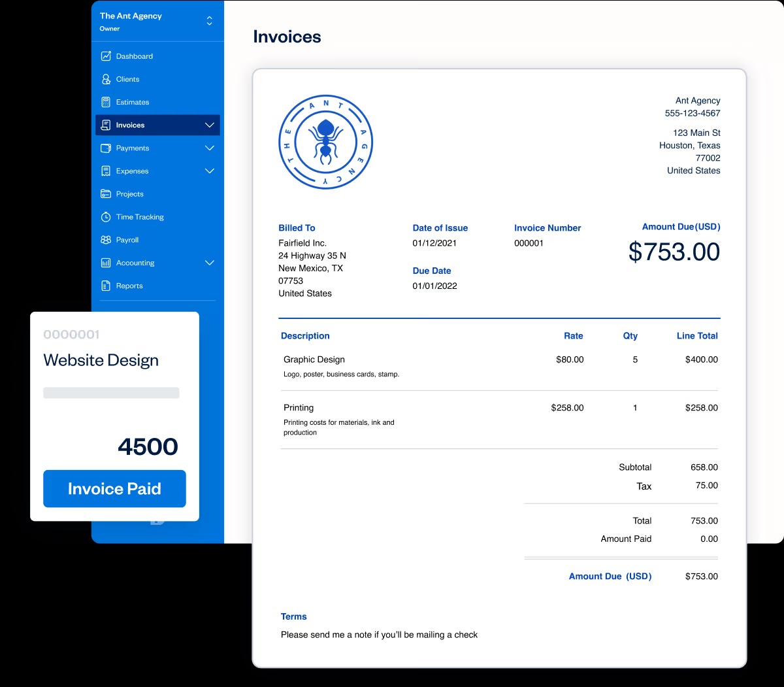The width and height of the screenshot is (784, 687).
Task: Navigate to Payroll
Action: pos(127,240)
